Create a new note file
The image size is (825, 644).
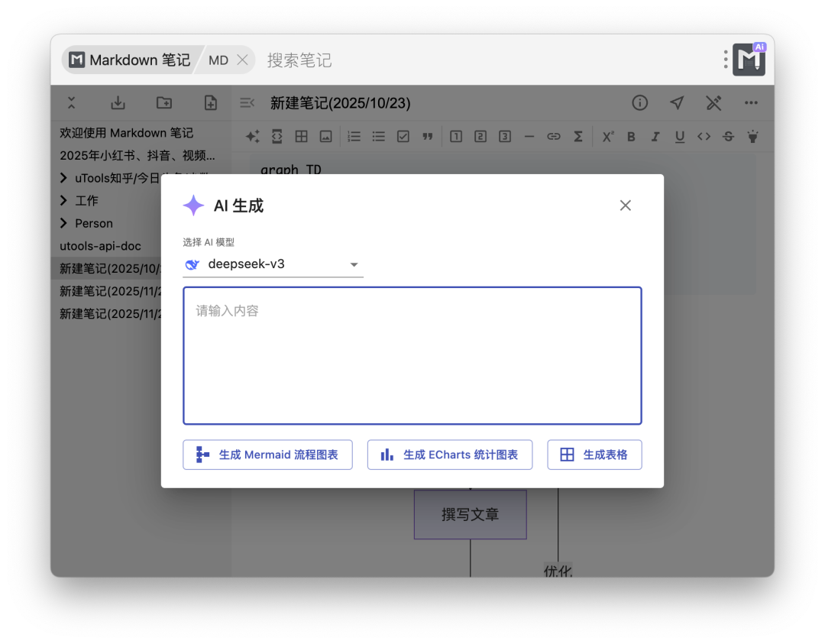click(x=211, y=102)
